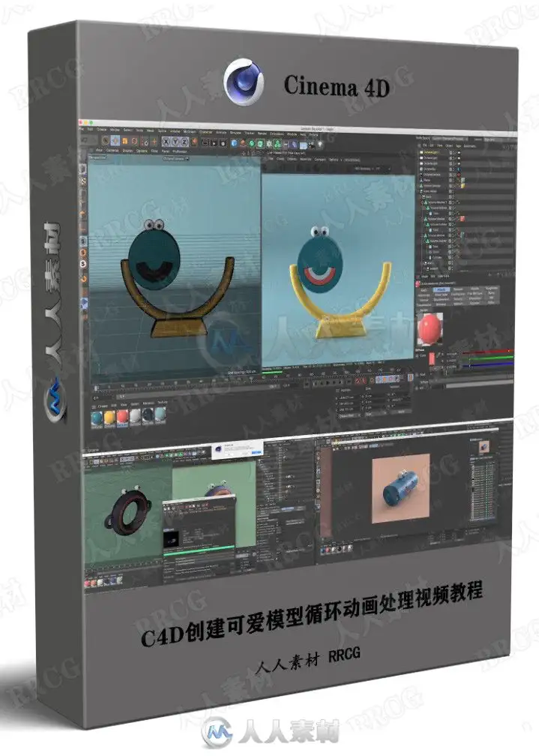This screenshot has height=756, width=539.
Task: Click the Apply button in Coordinates panel
Action: (400, 412)
